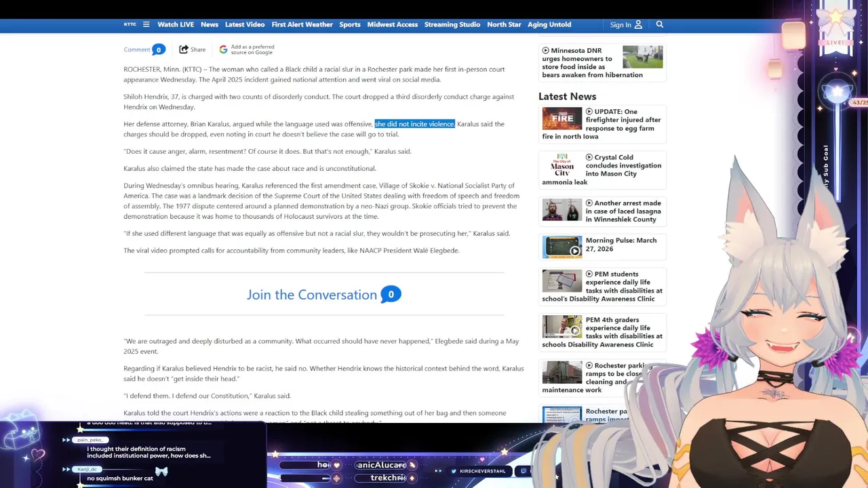Open the Minnesota DNR bears thumbnail
This screenshot has width=868, height=488.
pos(642,57)
